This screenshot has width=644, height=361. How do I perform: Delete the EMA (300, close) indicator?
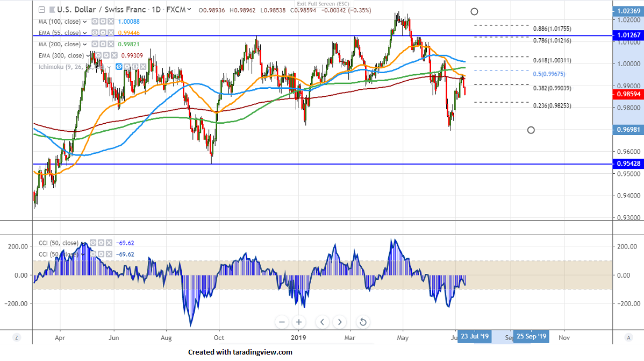pyautogui.click(x=115, y=55)
